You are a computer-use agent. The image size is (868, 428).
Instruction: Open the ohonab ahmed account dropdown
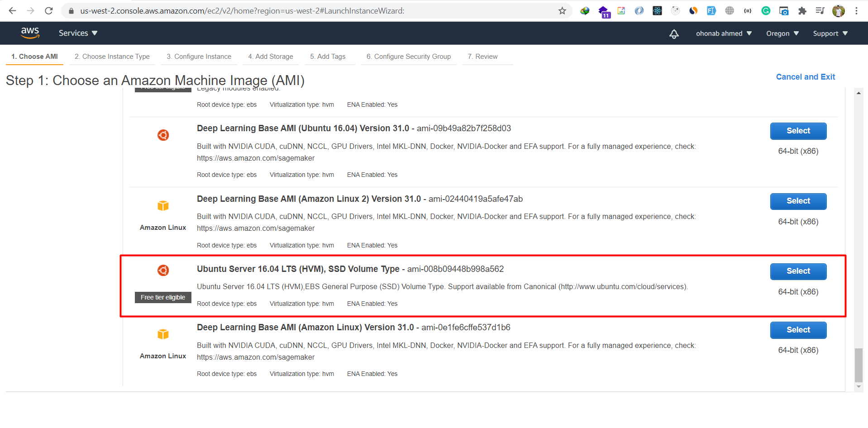(724, 33)
